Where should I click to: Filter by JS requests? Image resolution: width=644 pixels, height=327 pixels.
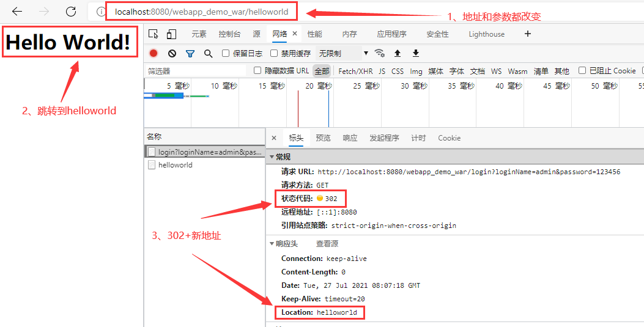tap(382, 71)
